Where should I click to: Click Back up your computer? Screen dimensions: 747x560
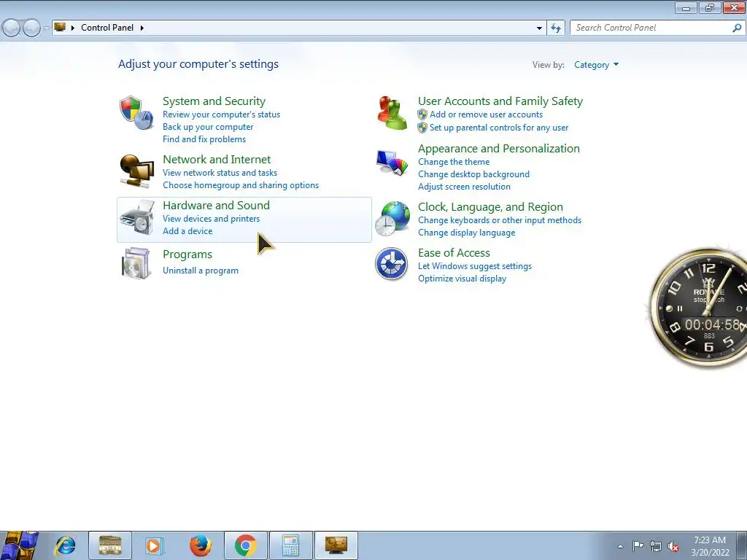click(x=208, y=127)
